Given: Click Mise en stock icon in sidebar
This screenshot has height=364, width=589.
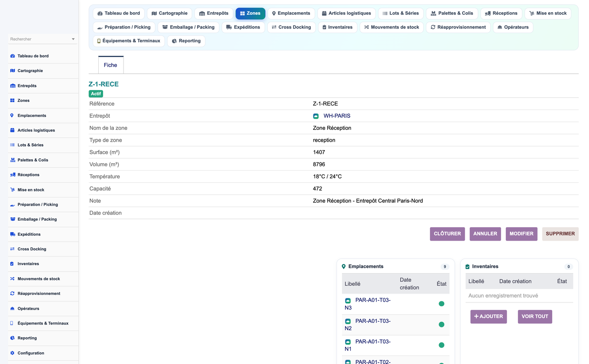Looking at the screenshot, I should click(x=13, y=190).
